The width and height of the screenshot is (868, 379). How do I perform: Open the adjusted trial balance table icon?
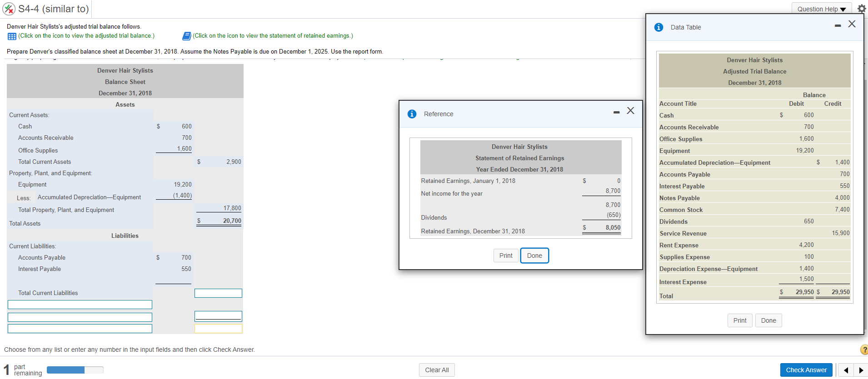click(12, 36)
